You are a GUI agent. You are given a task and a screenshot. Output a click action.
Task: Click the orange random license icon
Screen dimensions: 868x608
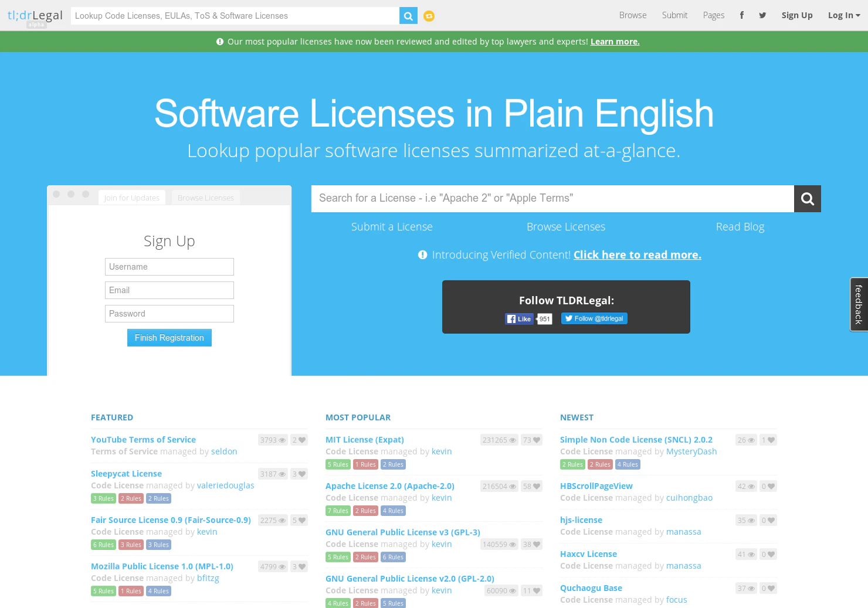pyautogui.click(x=429, y=16)
